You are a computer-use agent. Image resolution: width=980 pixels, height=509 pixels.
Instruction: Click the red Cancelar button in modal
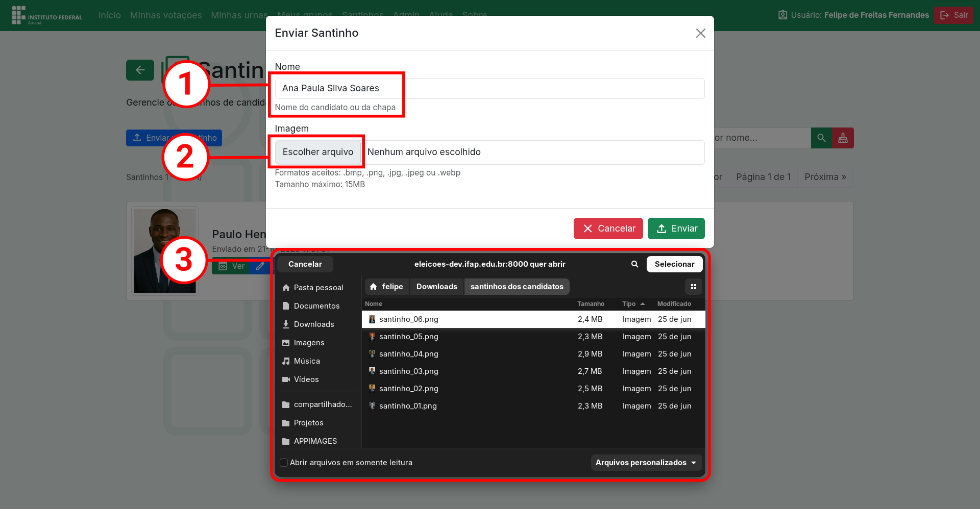tap(608, 228)
